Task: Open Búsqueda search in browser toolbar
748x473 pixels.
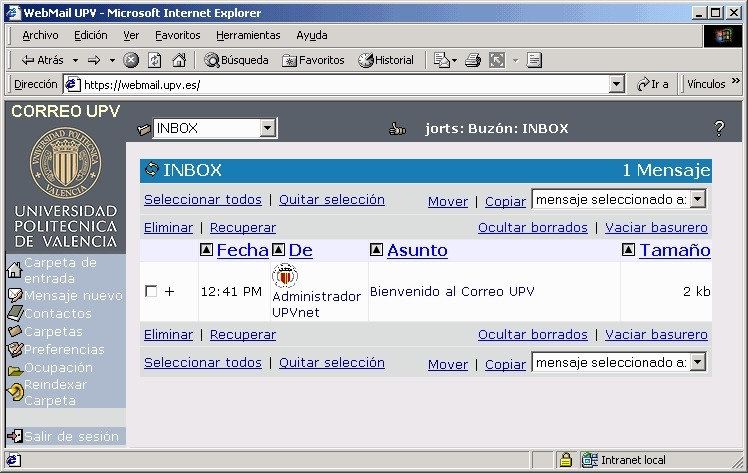Action: (x=237, y=60)
